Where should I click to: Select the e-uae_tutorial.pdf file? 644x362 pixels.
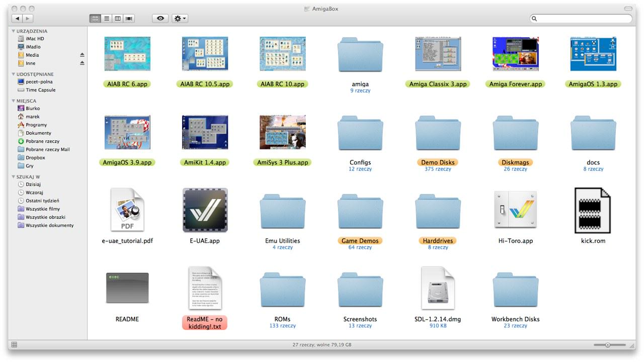click(x=127, y=210)
